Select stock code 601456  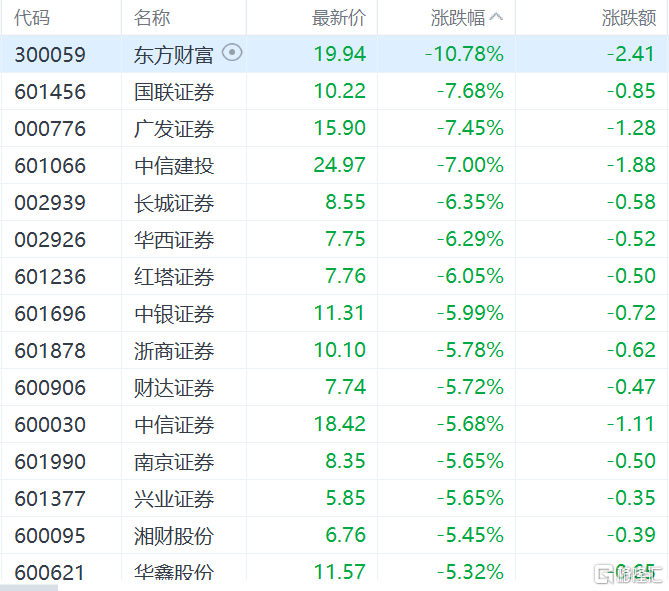coord(50,92)
